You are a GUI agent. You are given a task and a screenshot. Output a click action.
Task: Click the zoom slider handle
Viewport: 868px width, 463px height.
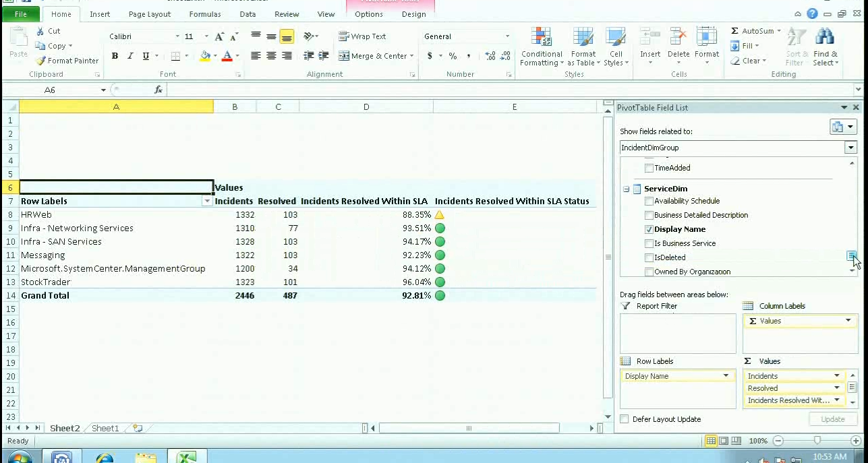click(817, 441)
